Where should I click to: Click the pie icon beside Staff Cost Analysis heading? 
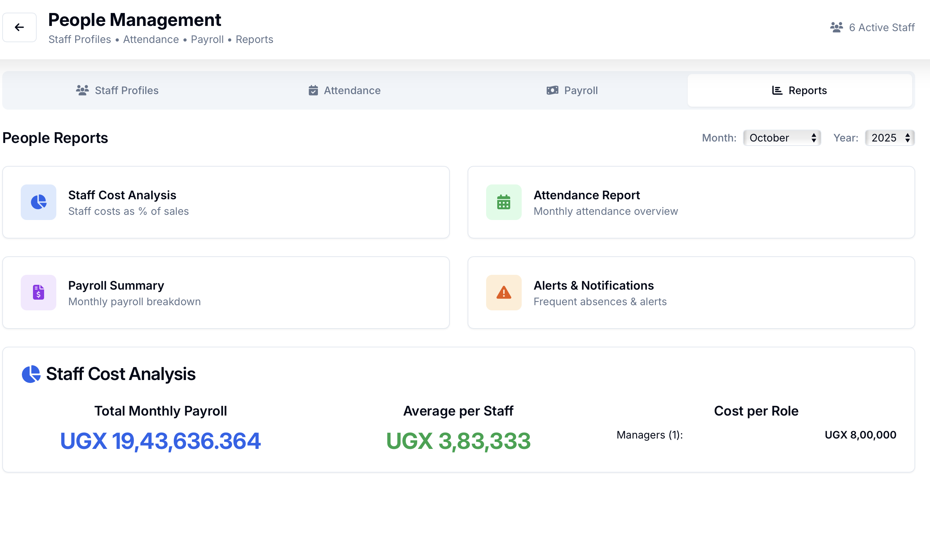click(31, 374)
